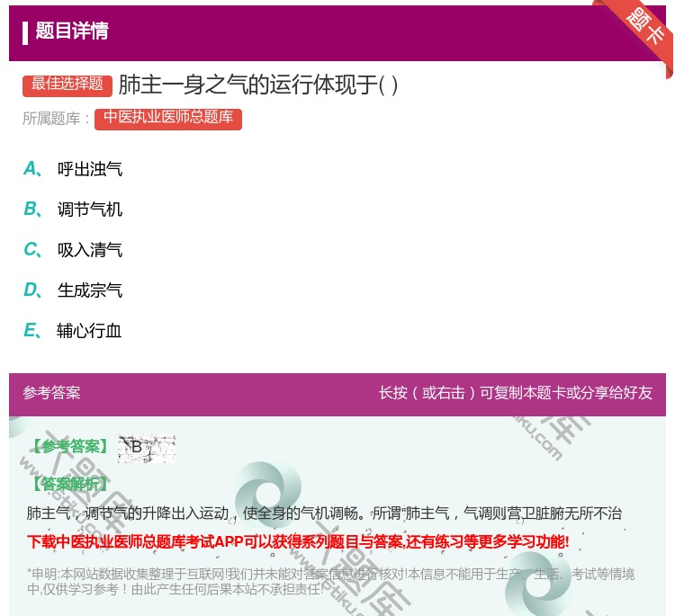
Task: Click the red 下载中医执业医师总题库考试APP link
Action: click(298, 541)
